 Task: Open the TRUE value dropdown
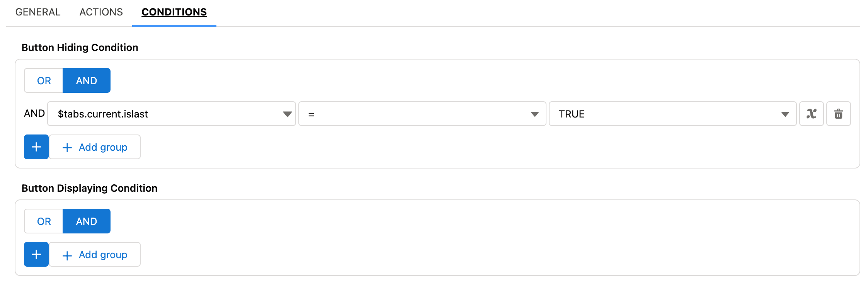[x=785, y=114]
